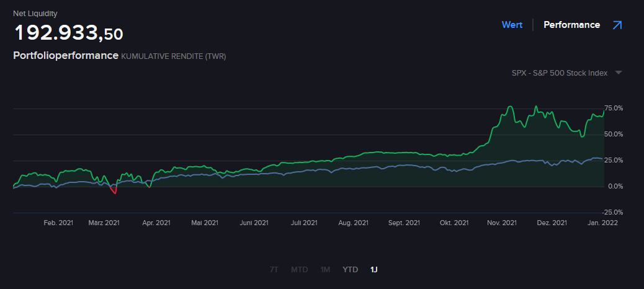Image resolution: width=644 pixels, height=289 pixels.
Task: Open the SPX - S&P 500 Stock Index benchmark selector
Action: (x=559, y=73)
